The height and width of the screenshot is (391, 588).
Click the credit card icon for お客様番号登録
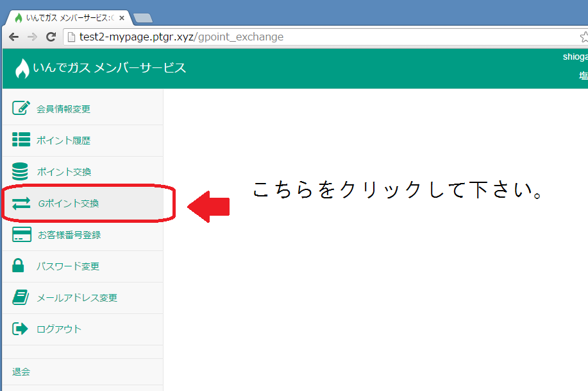point(21,234)
